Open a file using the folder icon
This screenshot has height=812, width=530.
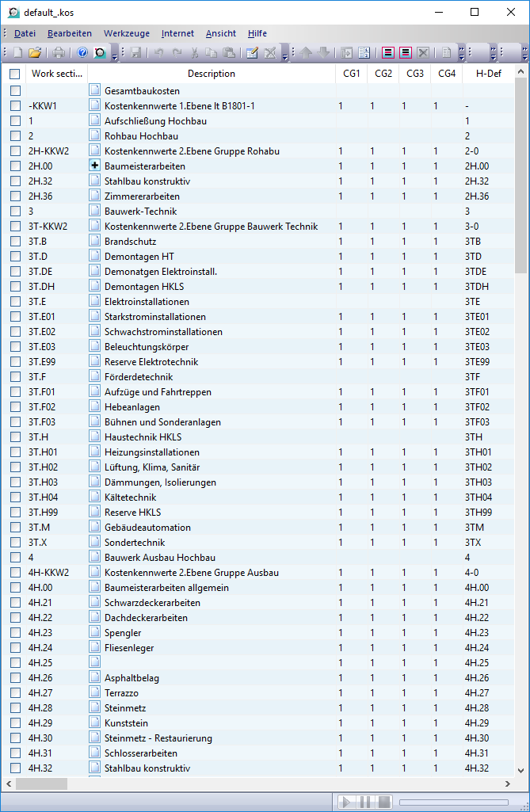(35, 53)
